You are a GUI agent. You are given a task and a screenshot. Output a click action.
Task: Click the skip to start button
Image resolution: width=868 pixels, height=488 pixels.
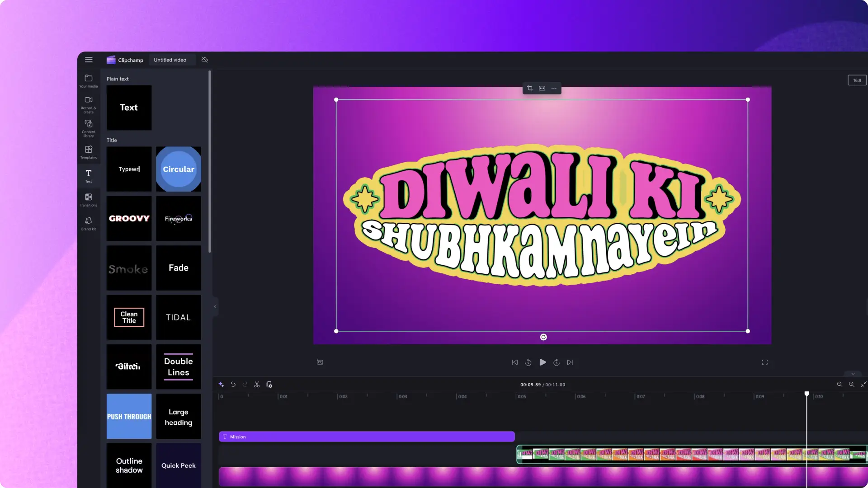point(514,362)
